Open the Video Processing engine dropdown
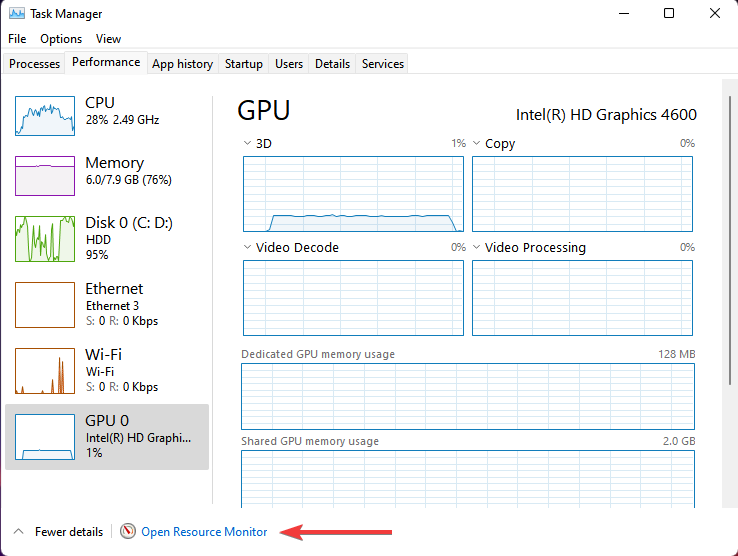 point(478,248)
